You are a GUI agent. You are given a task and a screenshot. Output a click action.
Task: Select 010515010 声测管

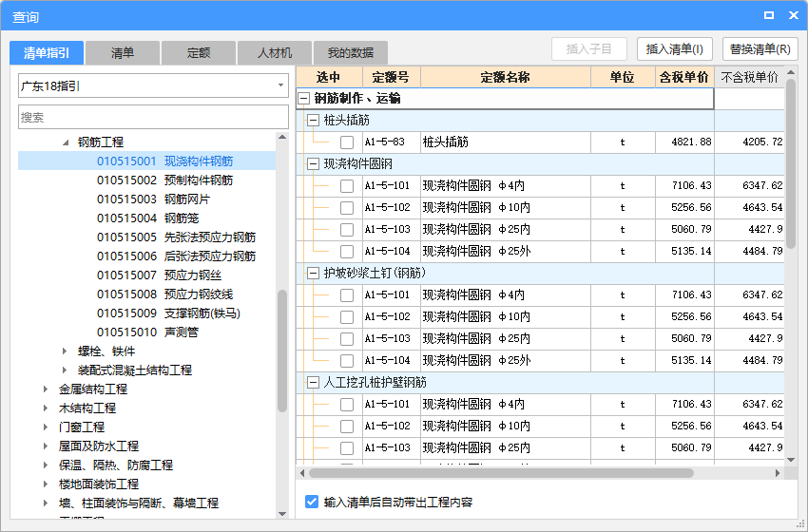click(148, 332)
